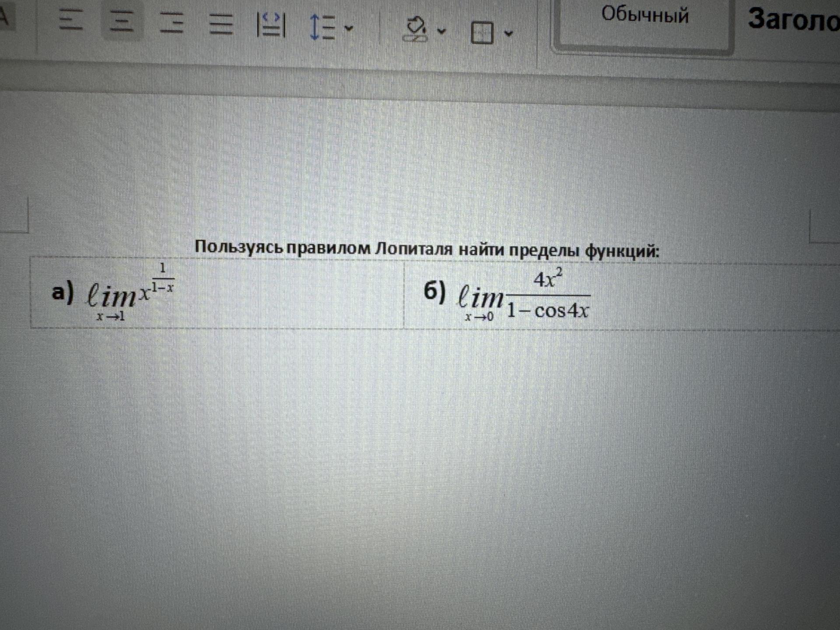Align text to the left

71,20
